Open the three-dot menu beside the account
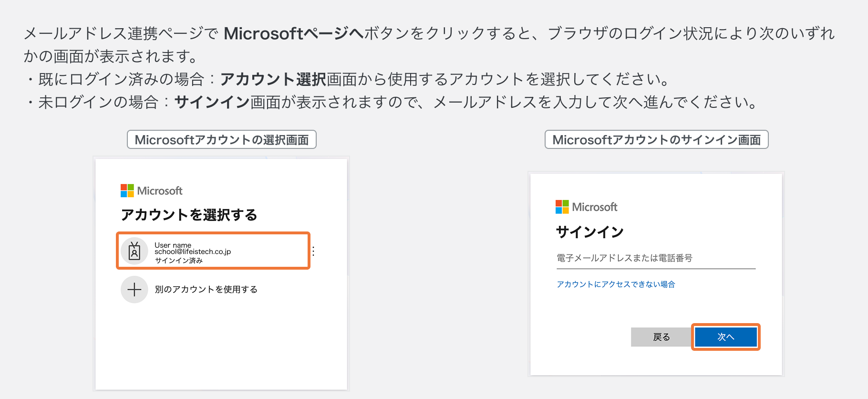Image resolution: width=868 pixels, height=399 pixels. point(313,251)
